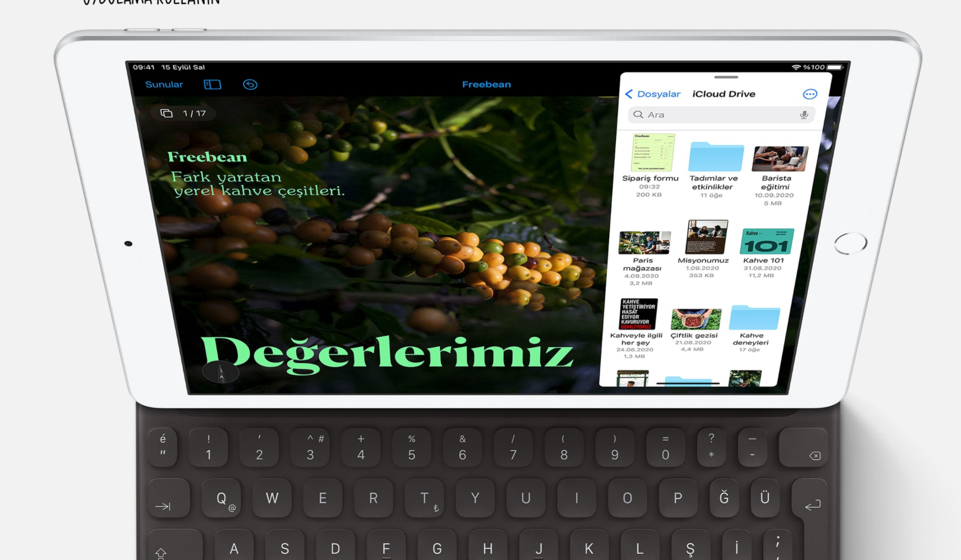961x560 pixels.
Task: Tap the pencil annotation tool icon
Action: (x=221, y=372)
